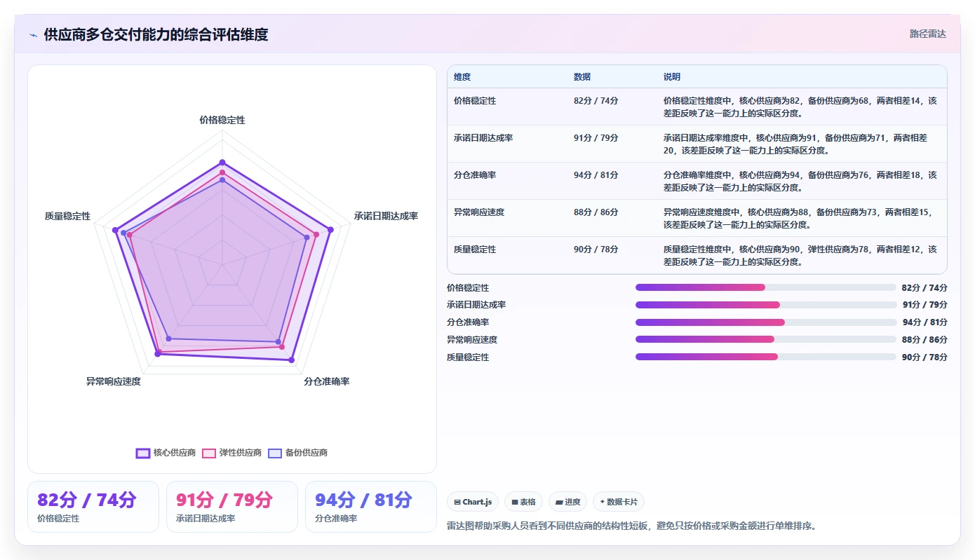Click 核心供应商 data point on 价格稳定性 axis

point(222,163)
